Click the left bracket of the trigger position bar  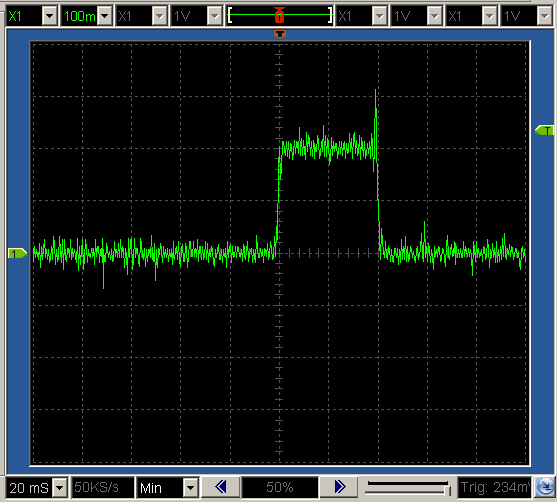(230, 16)
